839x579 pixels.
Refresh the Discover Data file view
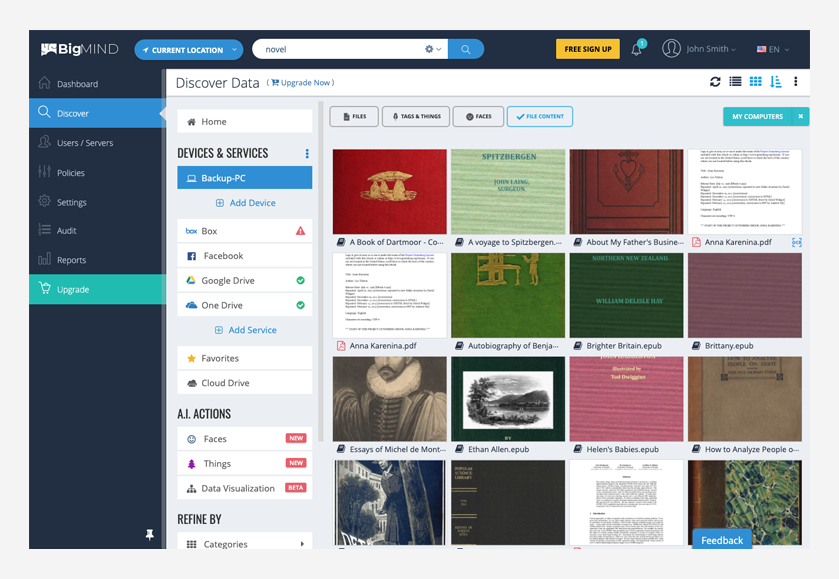click(715, 83)
